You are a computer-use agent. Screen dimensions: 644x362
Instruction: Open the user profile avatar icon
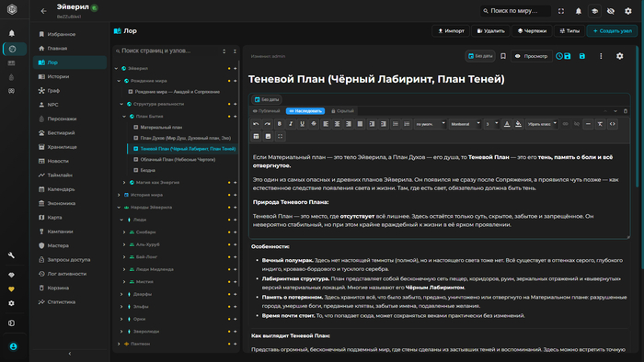pyautogui.click(x=13, y=346)
